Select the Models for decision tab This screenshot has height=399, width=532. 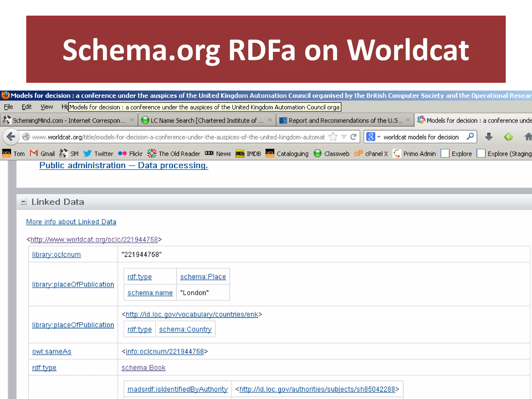coord(474,120)
